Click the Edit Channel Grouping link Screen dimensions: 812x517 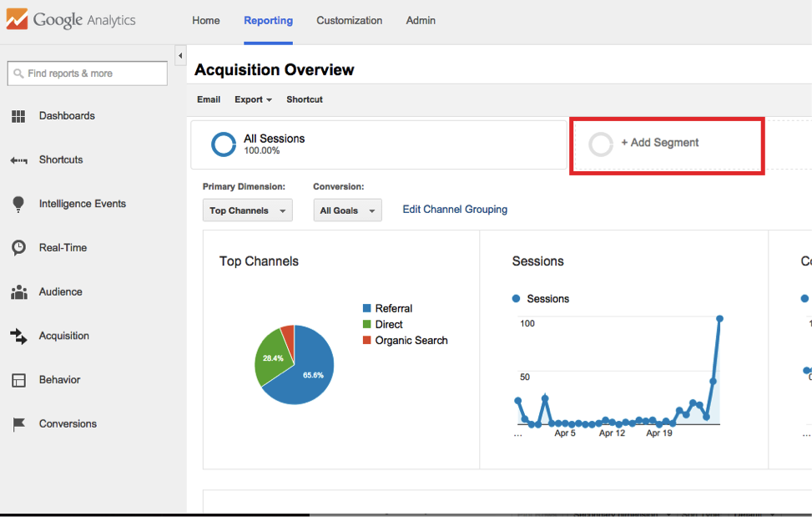(x=454, y=209)
